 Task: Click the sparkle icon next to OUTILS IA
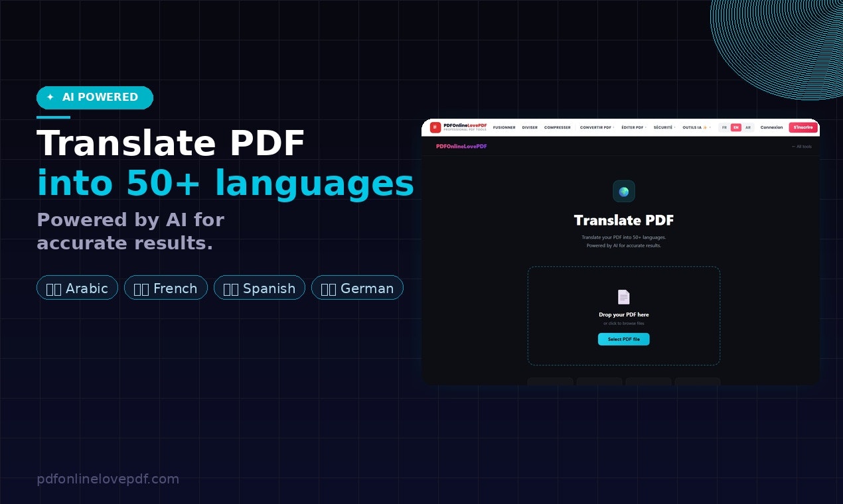click(705, 127)
